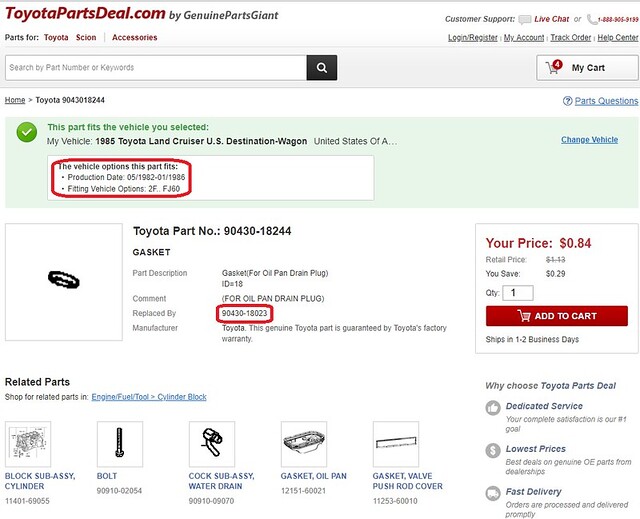Screen dimensions: 640x519
Task: Open the shopping cart icon
Action: pyautogui.click(x=553, y=67)
